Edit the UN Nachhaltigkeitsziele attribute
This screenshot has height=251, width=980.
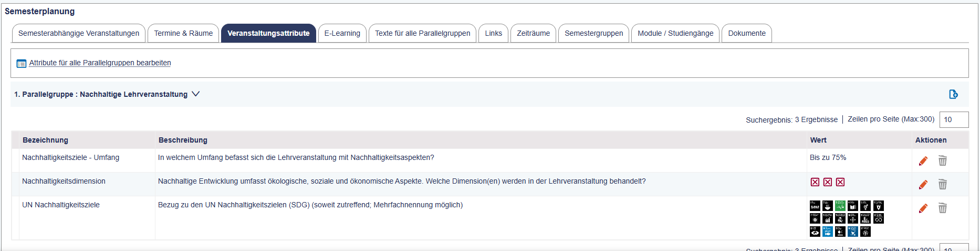coord(923,208)
